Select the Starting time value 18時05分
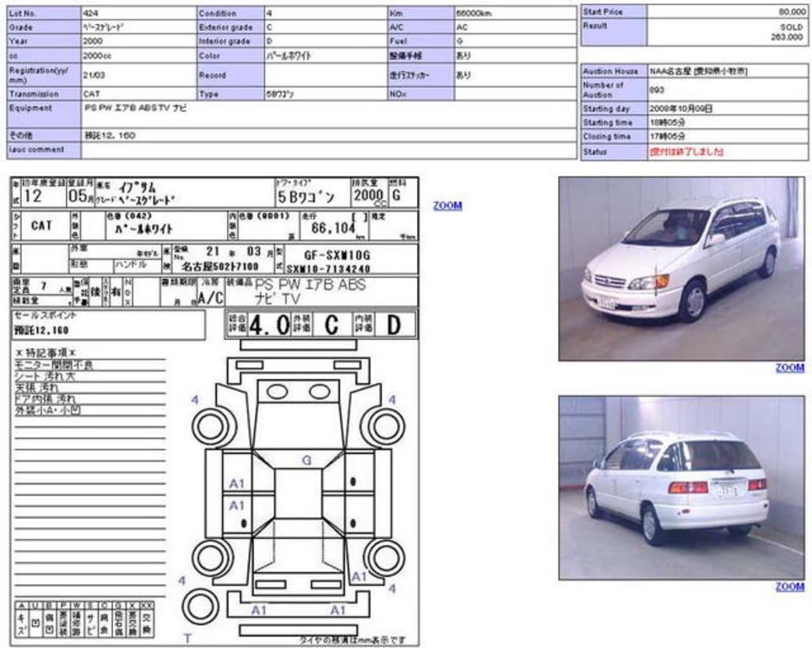This screenshot has width=812, height=648. coord(668,122)
